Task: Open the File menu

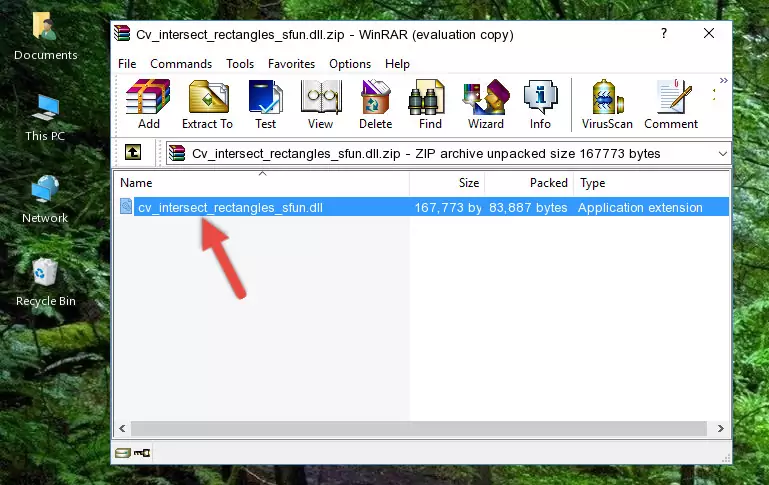Action: tap(127, 64)
